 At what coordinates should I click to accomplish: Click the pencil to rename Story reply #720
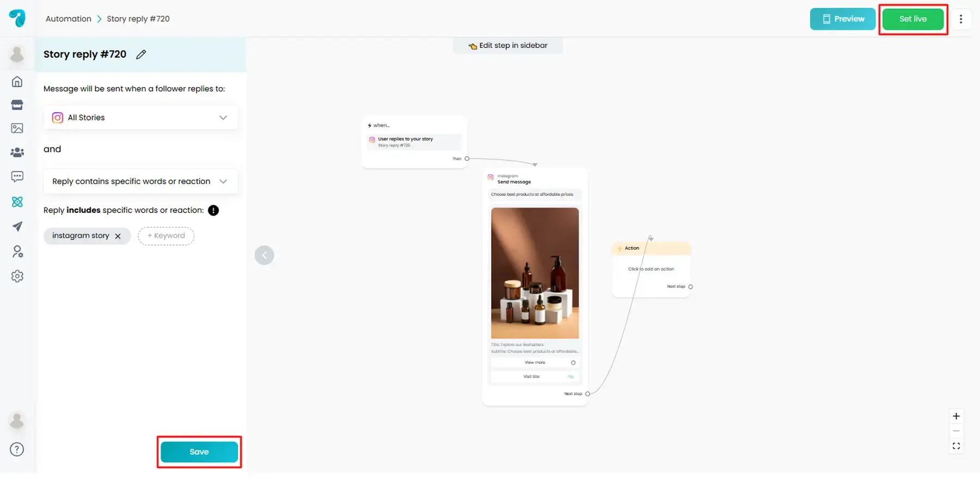pos(141,54)
